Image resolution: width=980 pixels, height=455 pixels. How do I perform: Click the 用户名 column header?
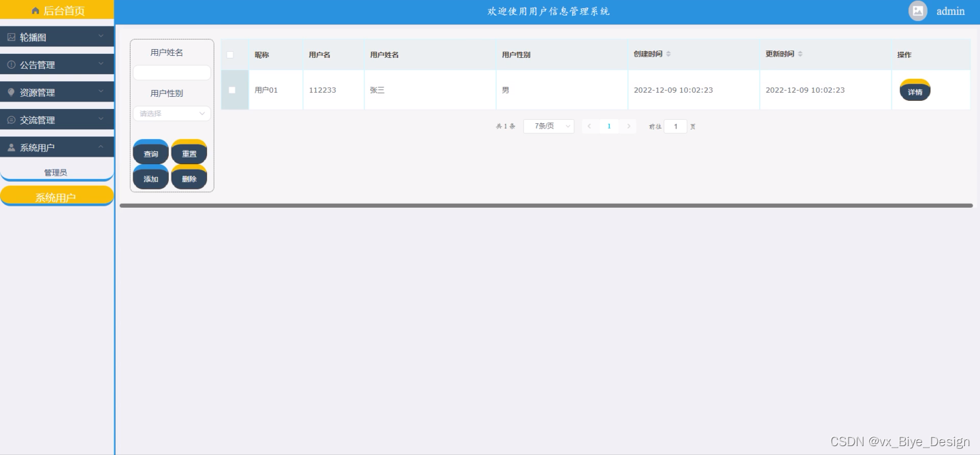(320, 54)
